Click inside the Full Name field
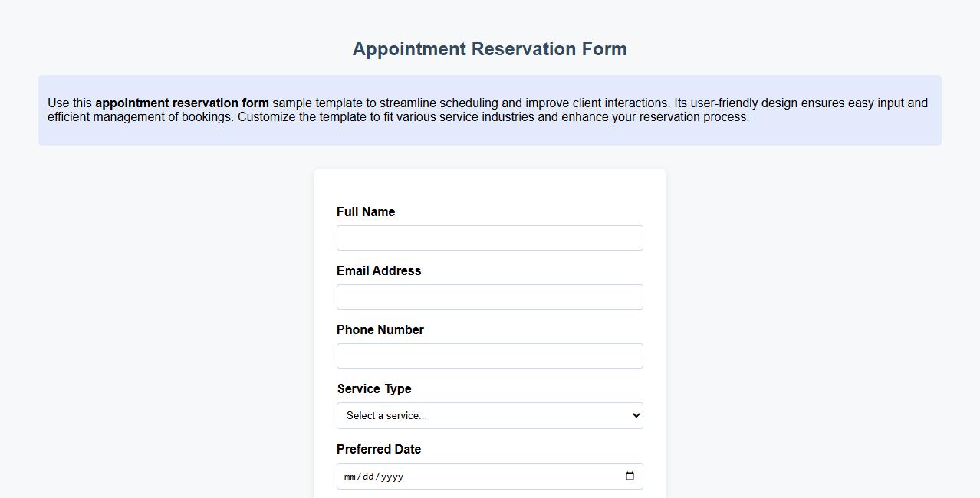Viewport: 980px width, 498px height. point(489,238)
